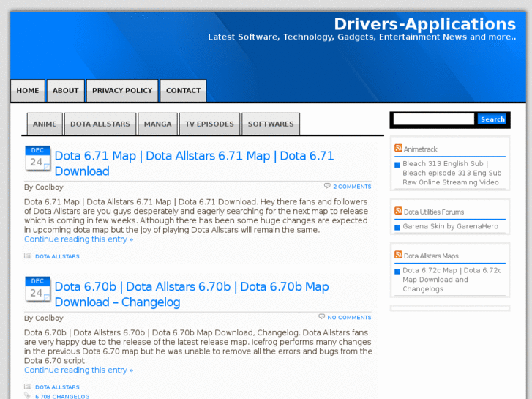
Task: Continue reading the Dota 6.70b entry
Action: point(79,370)
